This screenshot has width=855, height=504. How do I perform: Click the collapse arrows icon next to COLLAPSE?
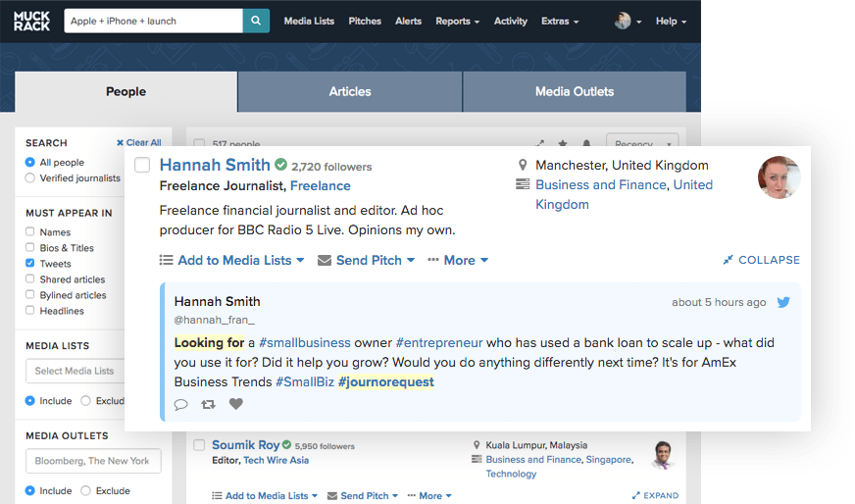728,260
